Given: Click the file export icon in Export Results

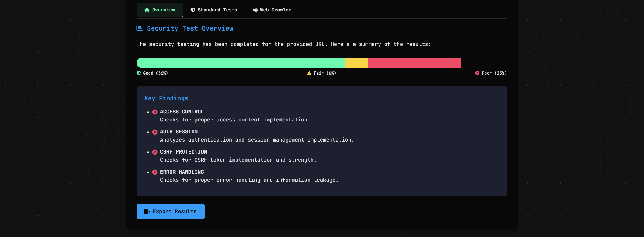Looking at the screenshot, I should click(147, 211).
